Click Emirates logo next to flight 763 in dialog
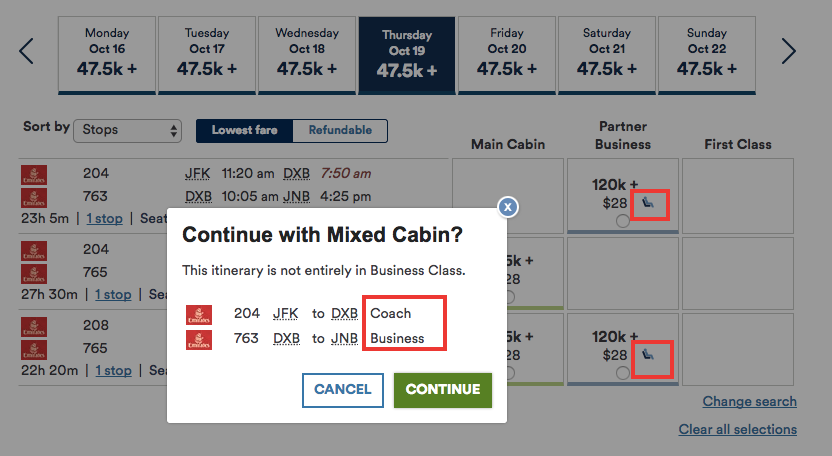 (198, 340)
